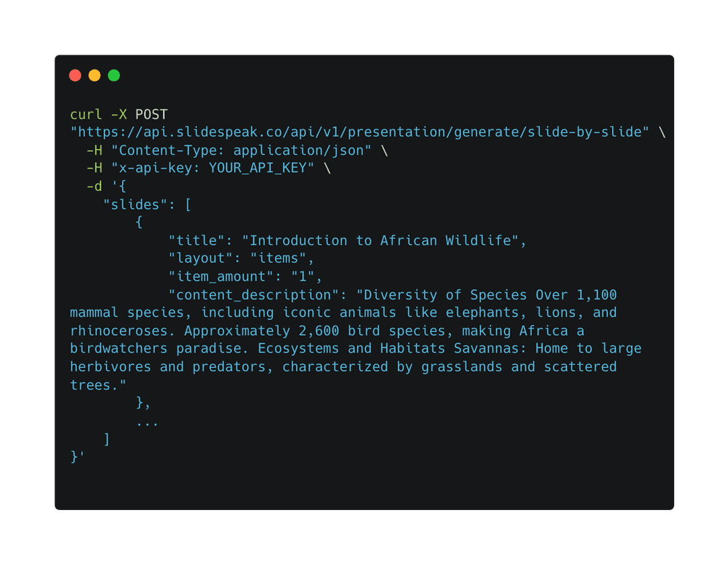This screenshot has width=728, height=564.
Task: Click the api.slidespeak.co URL string
Action: pos(360,132)
